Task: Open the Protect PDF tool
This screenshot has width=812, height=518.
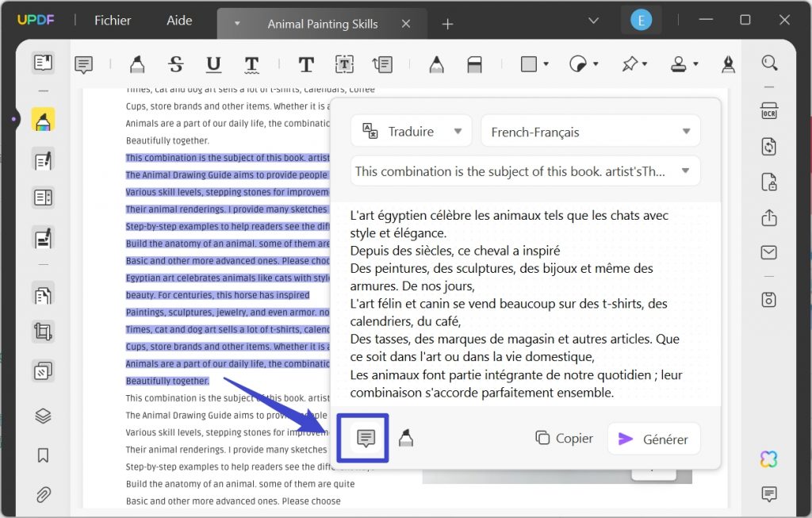Action: pyautogui.click(x=769, y=182)
